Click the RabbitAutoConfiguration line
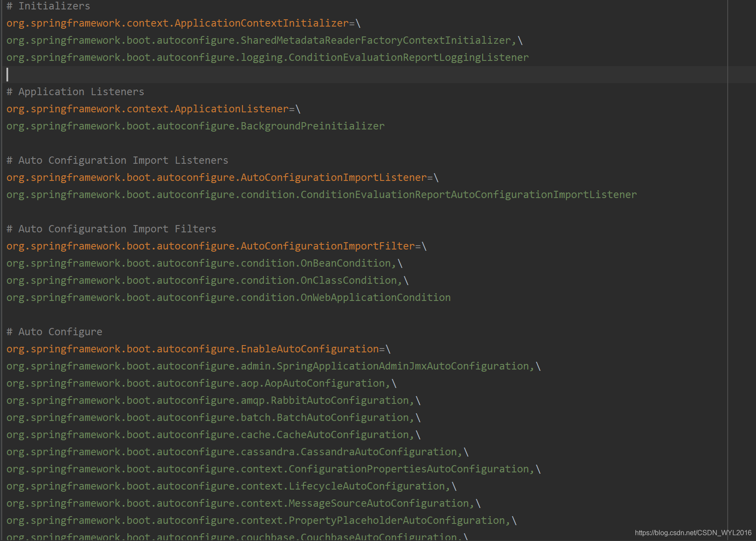Image resolution: width=756 pixels, height=541 pixels. [213, 400]
